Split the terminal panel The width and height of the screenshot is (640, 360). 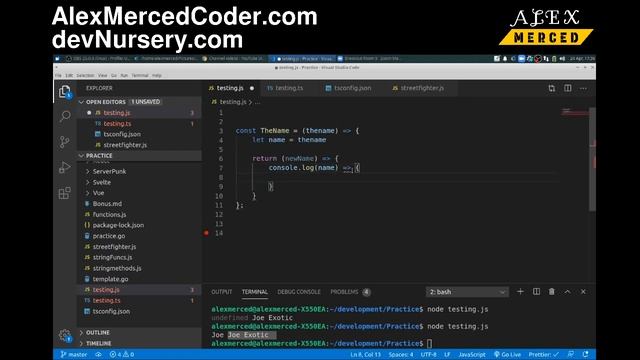click(536, 292)
